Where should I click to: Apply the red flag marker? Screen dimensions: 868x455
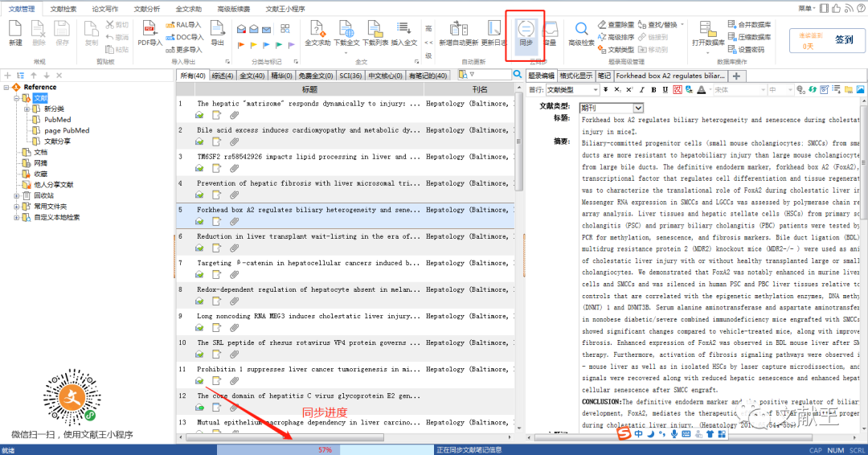point(241,45)
